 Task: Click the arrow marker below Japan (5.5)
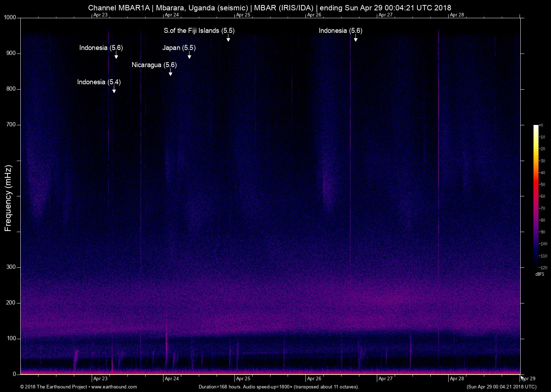[189, 56]
